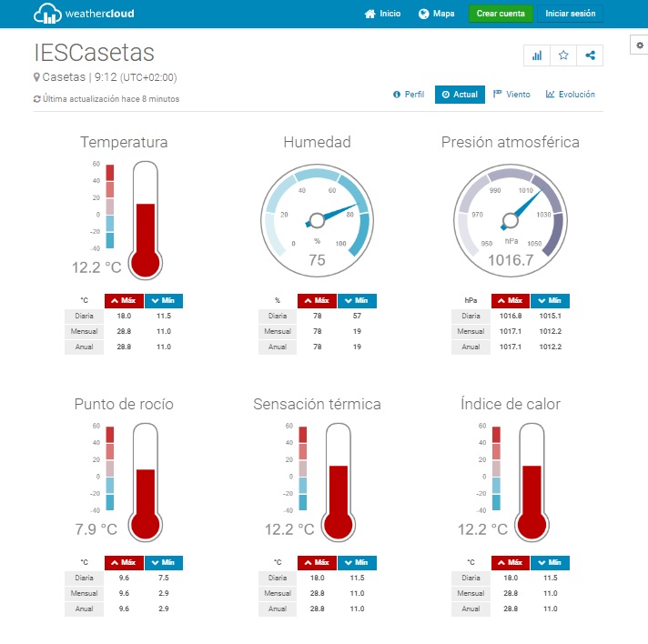The width and height of the screenshot is (648, 644).
Task: Switch to the Viento tab
Action: [x=511, y=95]
